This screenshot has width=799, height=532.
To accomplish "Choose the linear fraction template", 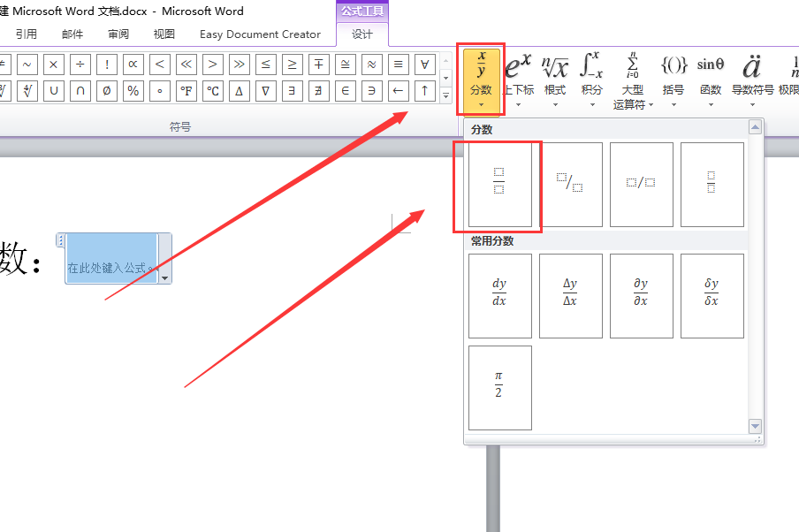I will tap(642, 185).
